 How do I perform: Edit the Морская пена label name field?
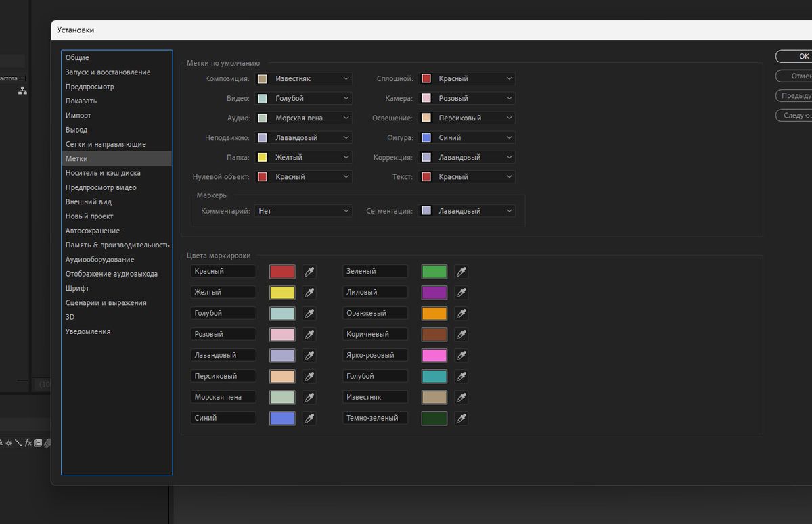pos(223,398)
